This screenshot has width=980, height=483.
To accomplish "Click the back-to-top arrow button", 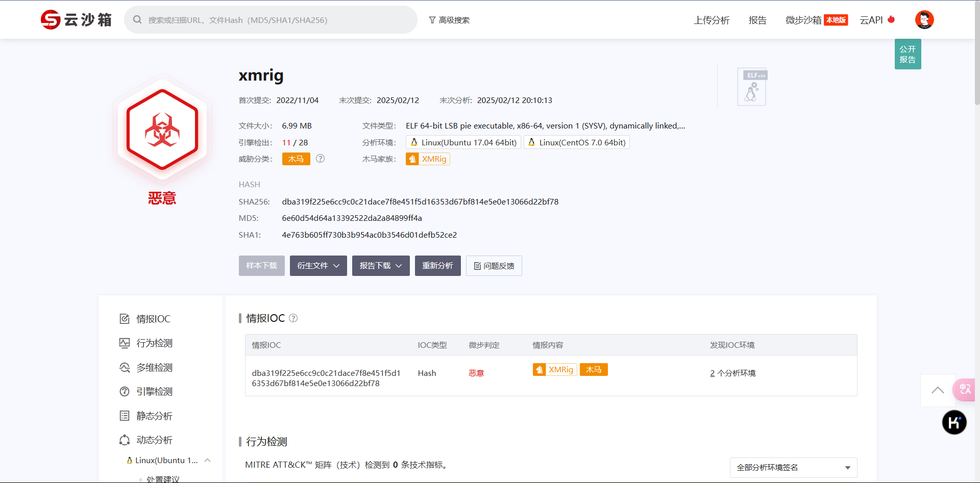I will point(938,390).
